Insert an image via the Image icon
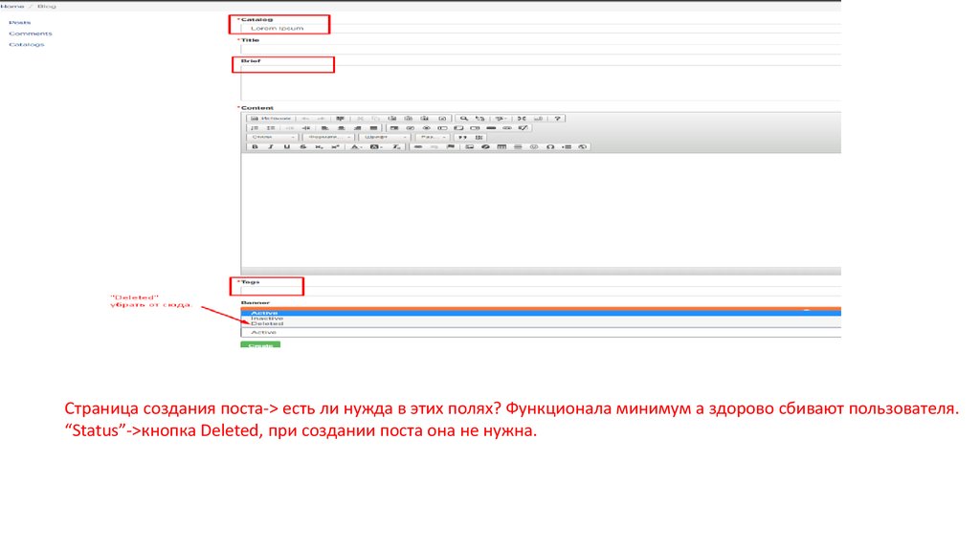Image resolution: width=980 pixels, height=549 pixels. click(x=469, y=146)
